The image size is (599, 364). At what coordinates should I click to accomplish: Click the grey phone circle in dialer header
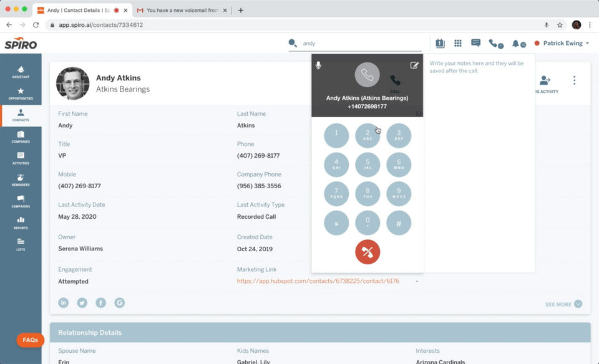point(367,75)
